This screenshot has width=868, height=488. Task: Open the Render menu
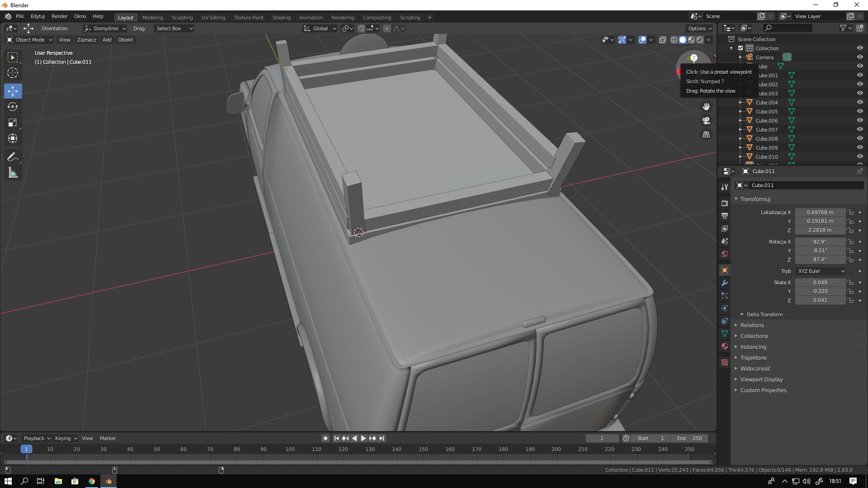click(59, 16)
